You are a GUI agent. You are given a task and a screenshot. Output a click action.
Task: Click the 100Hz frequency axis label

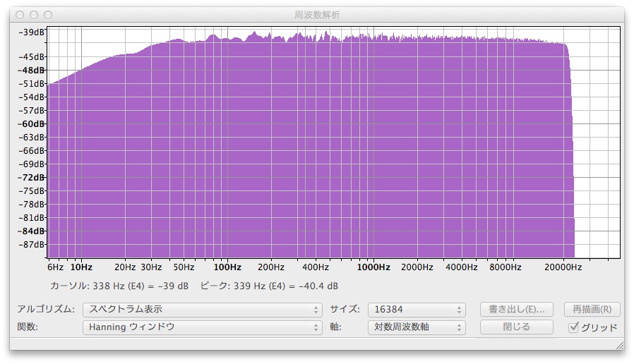[x=227, y=267]
